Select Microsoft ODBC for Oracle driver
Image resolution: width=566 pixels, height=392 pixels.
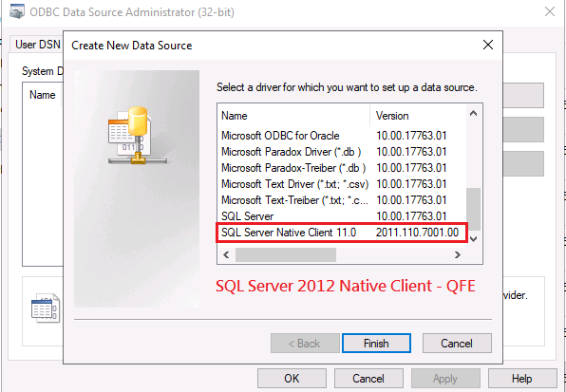[x=342, y=136]
